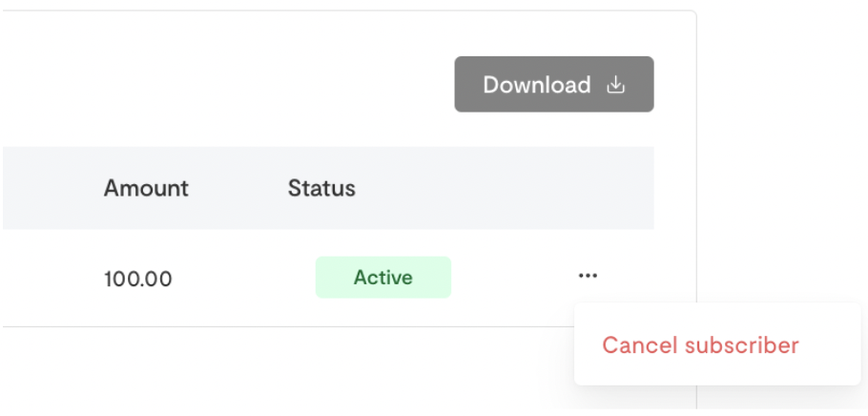Click the row space between 100.00 and Active

click(243, 278)
